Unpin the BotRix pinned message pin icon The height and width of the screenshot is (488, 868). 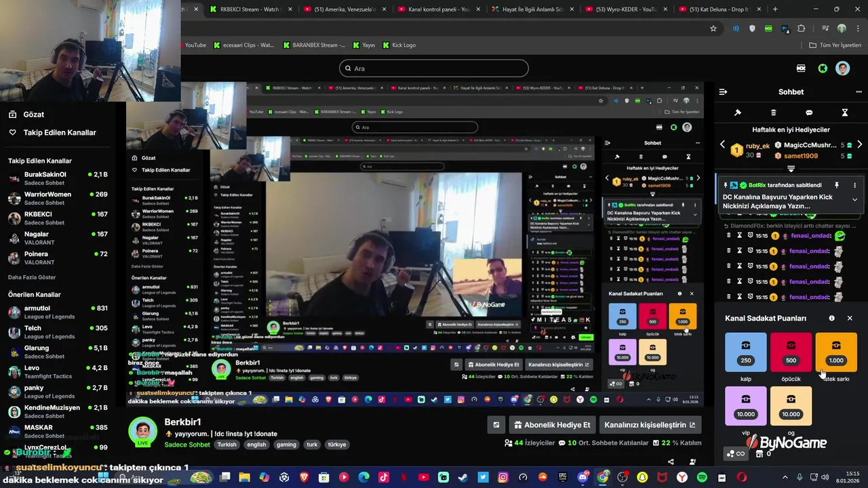point(836,185)
